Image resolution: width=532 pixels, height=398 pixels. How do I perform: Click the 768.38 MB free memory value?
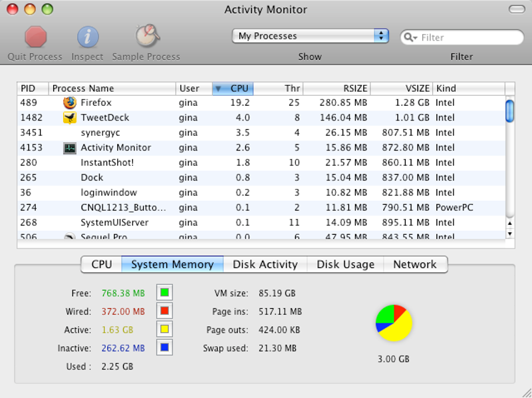pos(123,293)
